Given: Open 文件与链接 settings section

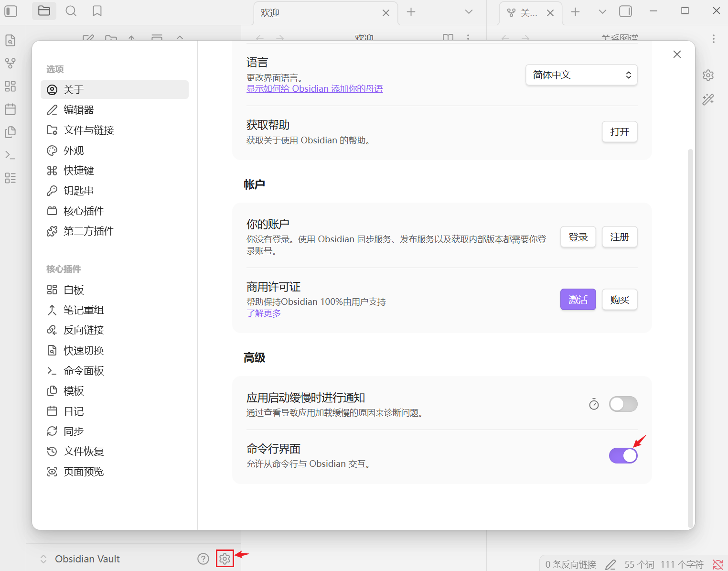Looking at the screenshot, I should [x=115, y=130].
